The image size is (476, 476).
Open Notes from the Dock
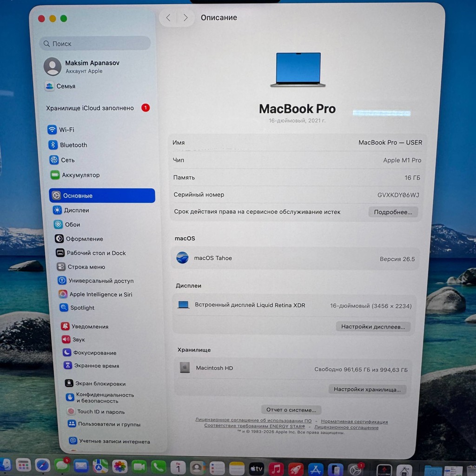[x=237, y=469]
